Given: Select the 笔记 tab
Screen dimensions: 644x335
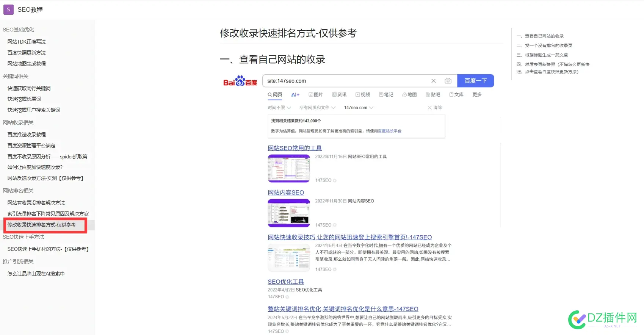Looking at the screenshot, I should click(386, 95).
